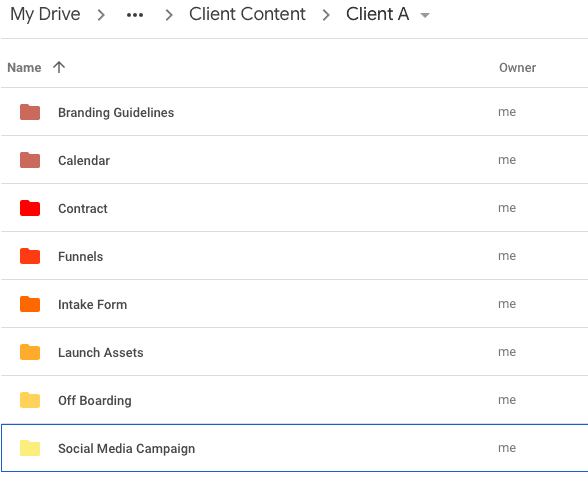Go to My Drive in breadcrumb
Screen dimensions: 588x484
45,15
